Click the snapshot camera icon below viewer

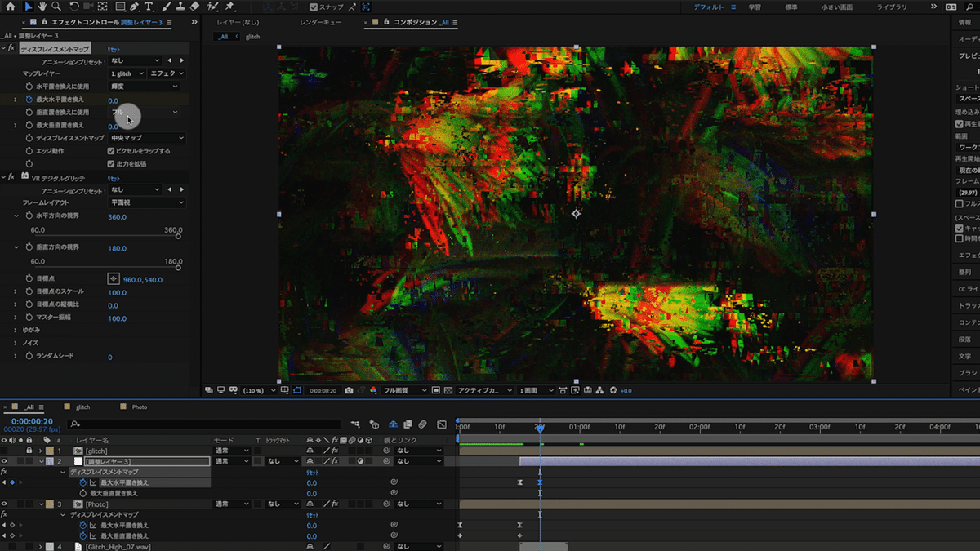[349, 391]
